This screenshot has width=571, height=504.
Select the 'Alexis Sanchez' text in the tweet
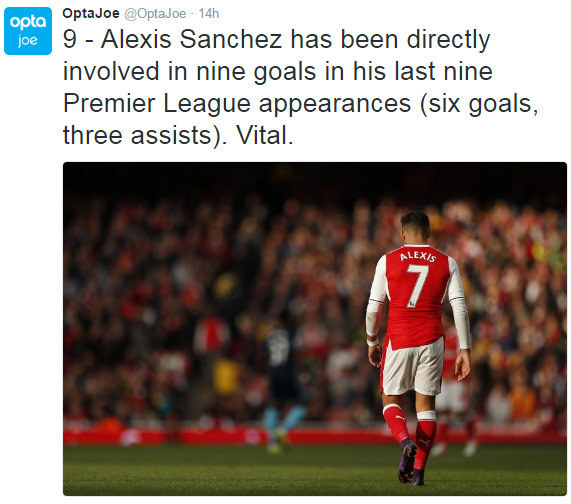tap(192, 39)
